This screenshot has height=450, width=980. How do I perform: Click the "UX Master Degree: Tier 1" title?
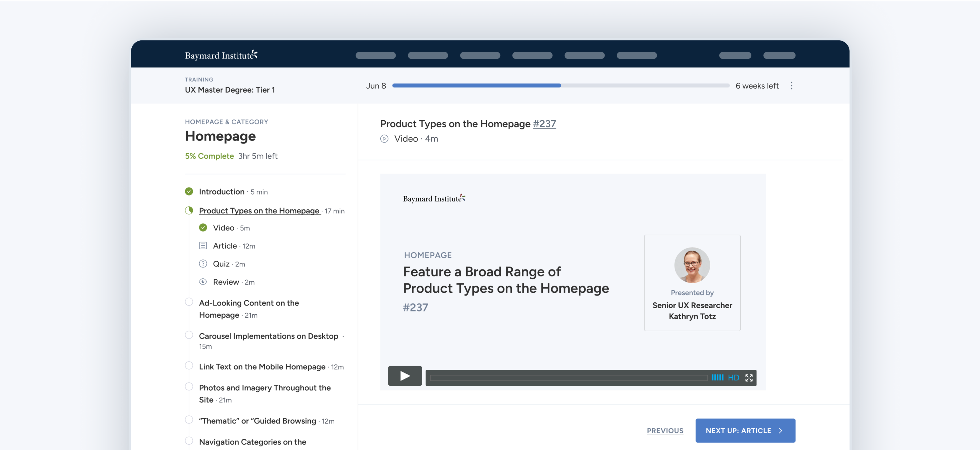pos(230,90)
